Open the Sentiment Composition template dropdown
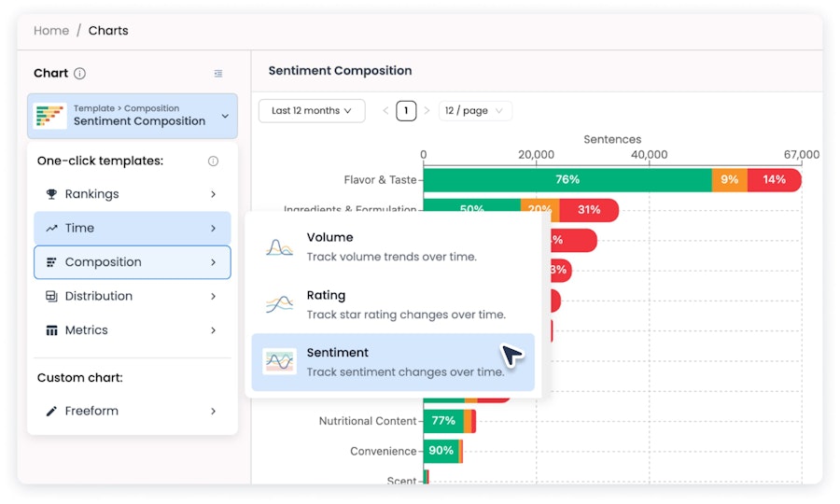Screen dimensions: 840x504 pos(133,116)
